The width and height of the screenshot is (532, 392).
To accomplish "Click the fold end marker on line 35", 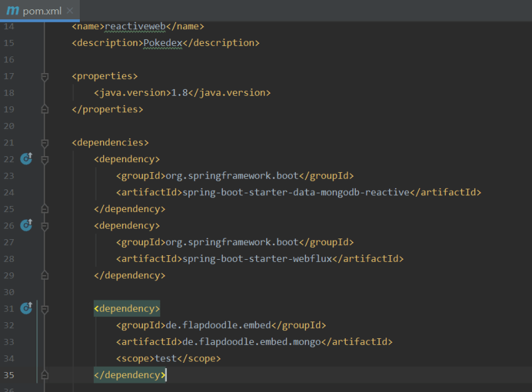I will point(45,375).
